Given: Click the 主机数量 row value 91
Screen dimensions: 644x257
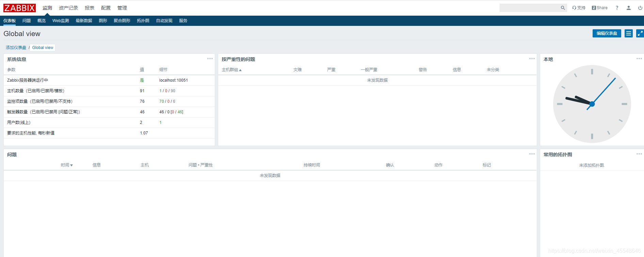Looking at the screenshot, I should click(x=142, y=91).
